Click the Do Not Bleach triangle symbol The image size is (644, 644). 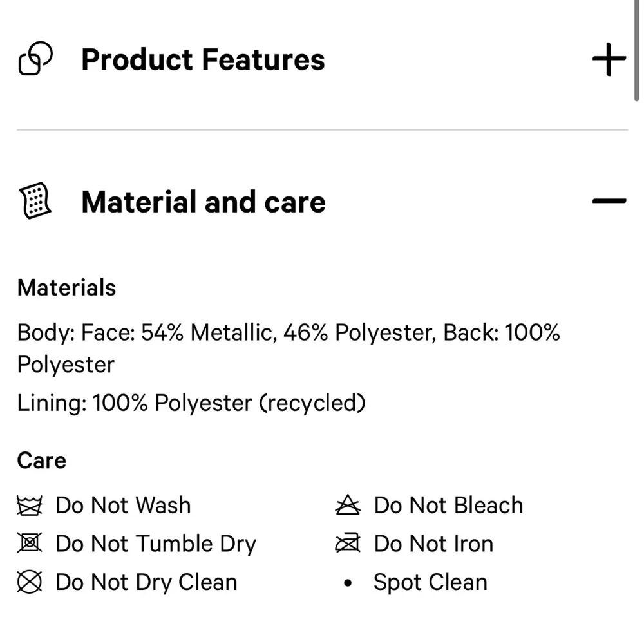(x=348, y=506)
